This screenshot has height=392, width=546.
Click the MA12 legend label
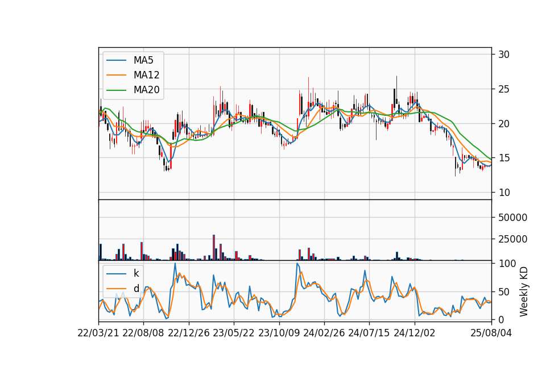click(147, 75)
